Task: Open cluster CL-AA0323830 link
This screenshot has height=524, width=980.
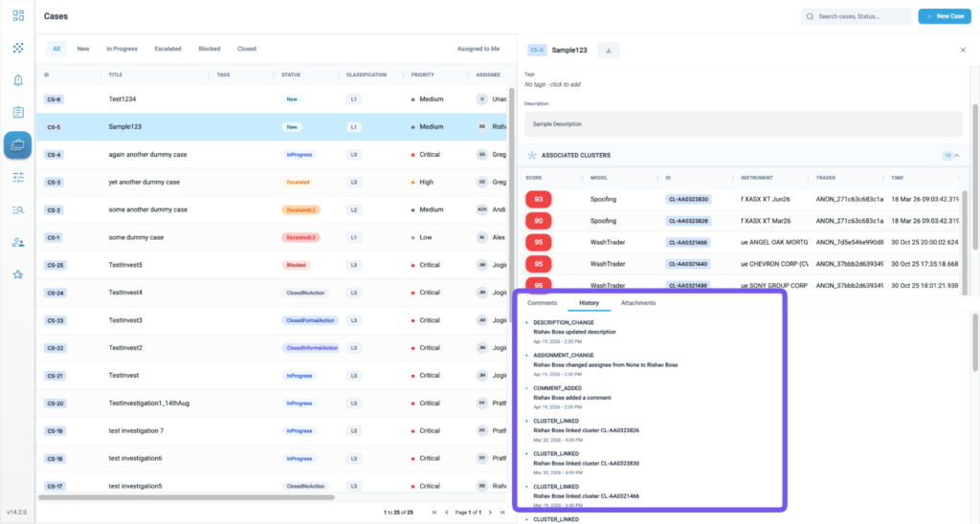Action: 688,199
